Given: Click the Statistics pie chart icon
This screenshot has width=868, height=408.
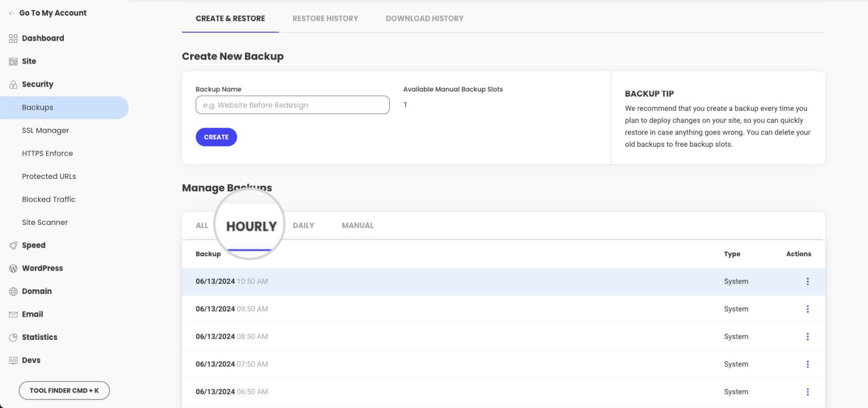Looking at the screenshot, I should coord(13,337).
